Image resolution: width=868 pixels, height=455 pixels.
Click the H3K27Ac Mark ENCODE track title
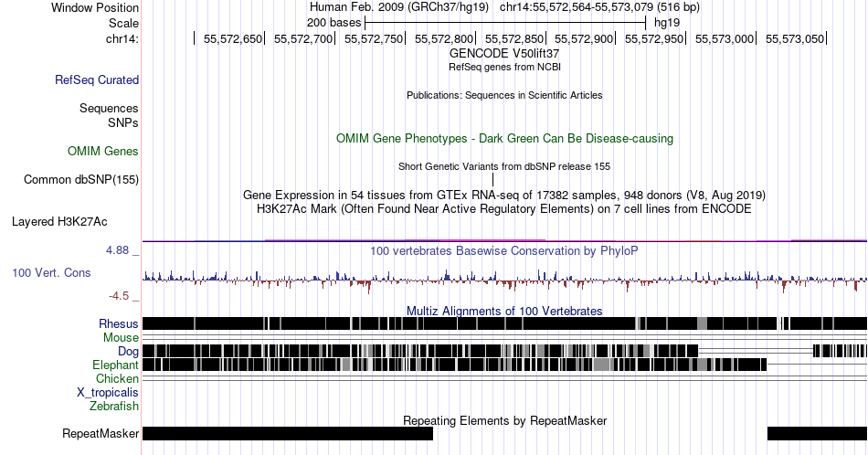504,208
